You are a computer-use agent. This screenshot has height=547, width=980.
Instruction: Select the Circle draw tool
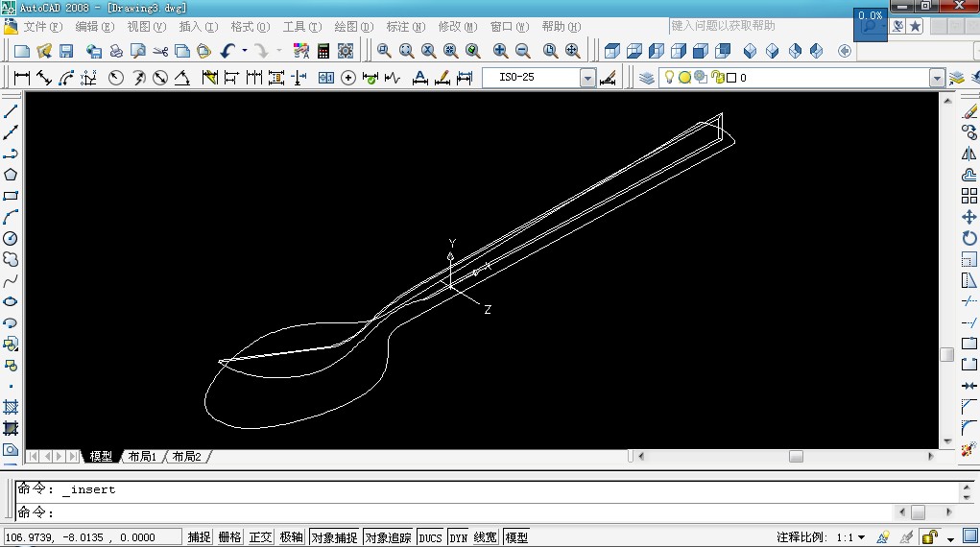(11, 238)
